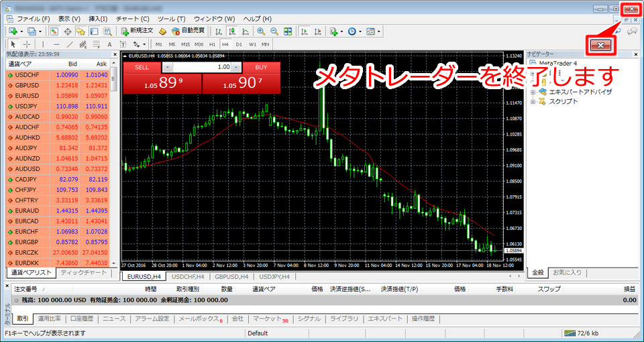Zoom out on the chart

pyautogui.click(x=274, y=32)
